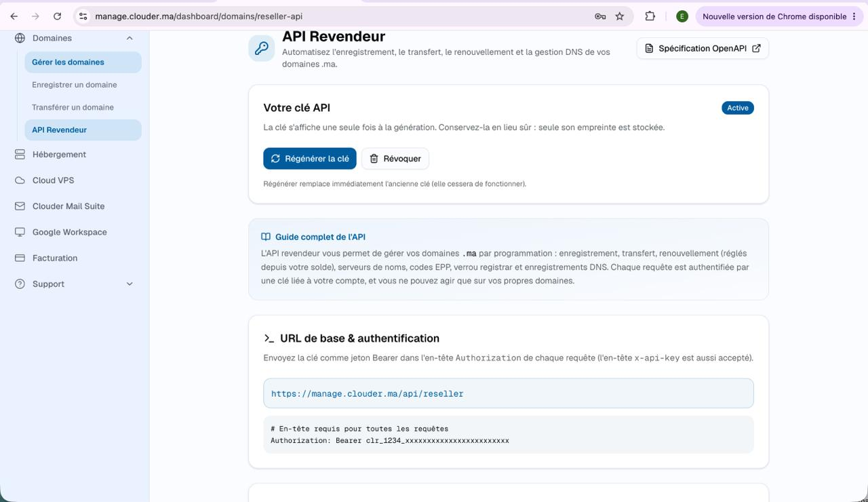Open Transférer un domaine
868x502 pixels.
(x=83, y=107)
